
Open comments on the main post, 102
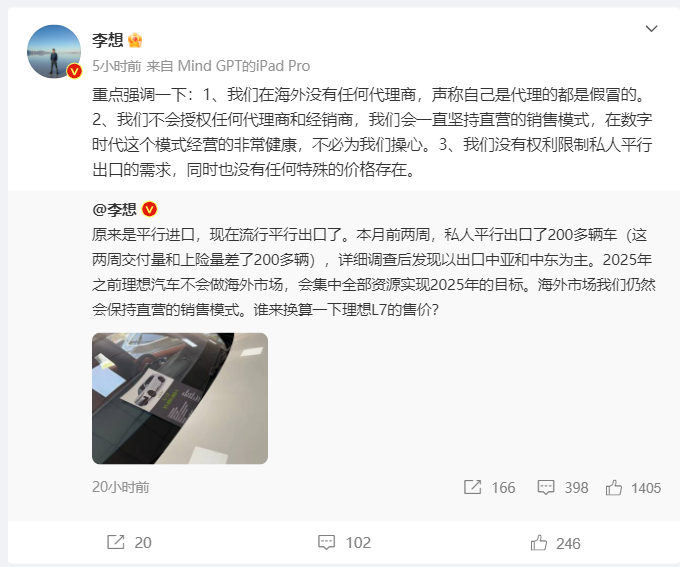click(344, 542)
